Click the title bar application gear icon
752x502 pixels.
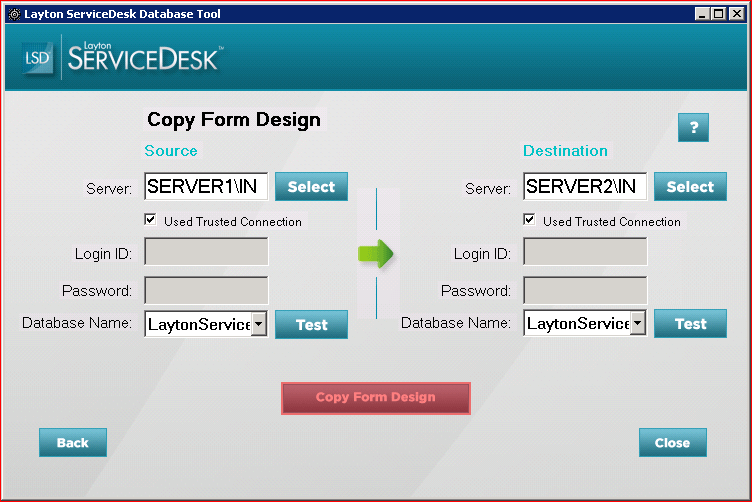click(x=14, y=14)
